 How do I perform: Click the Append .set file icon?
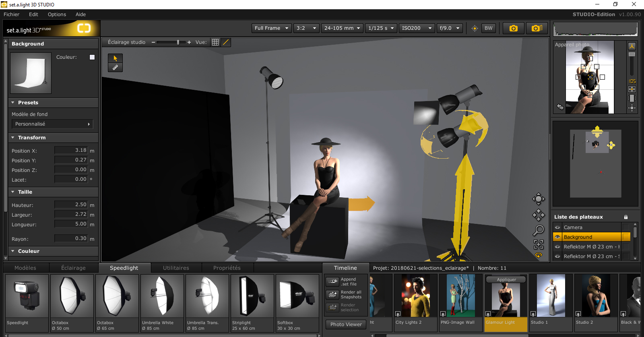tap(333, 281)
